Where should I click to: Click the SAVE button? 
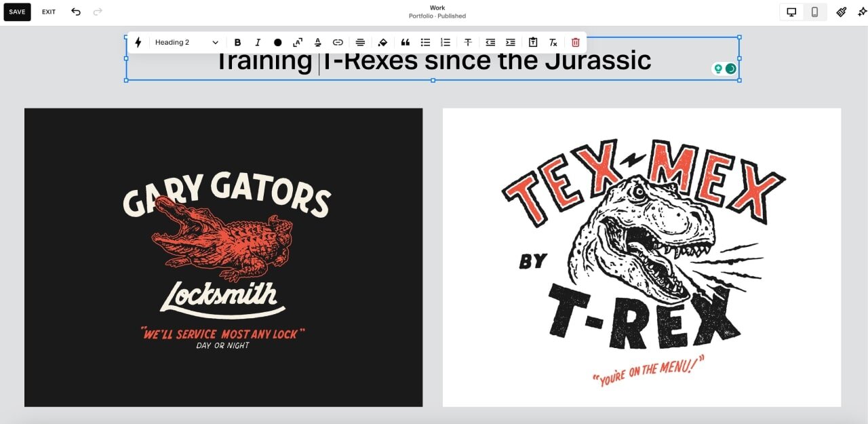tap(17, 12)
